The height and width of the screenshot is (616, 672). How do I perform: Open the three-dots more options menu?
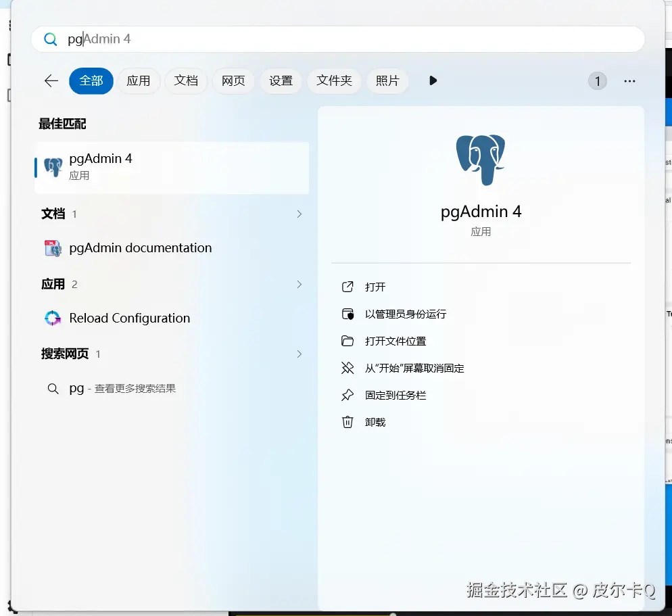629,81
